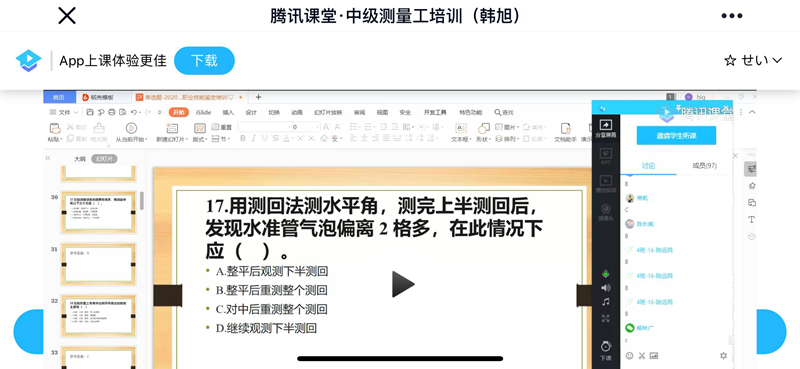Close the Tencent Classroom page with X

point(67,16)
